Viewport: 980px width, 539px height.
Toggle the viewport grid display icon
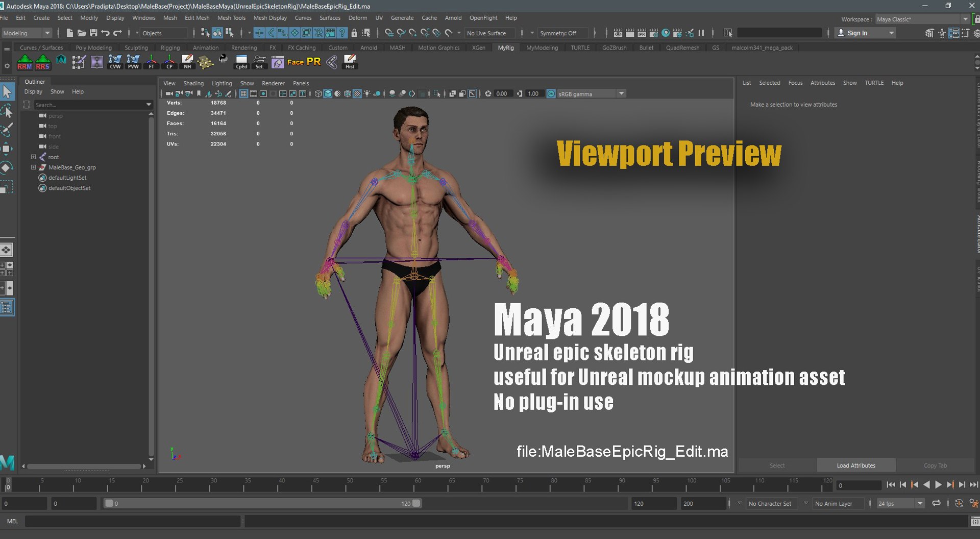coord(243,94)
